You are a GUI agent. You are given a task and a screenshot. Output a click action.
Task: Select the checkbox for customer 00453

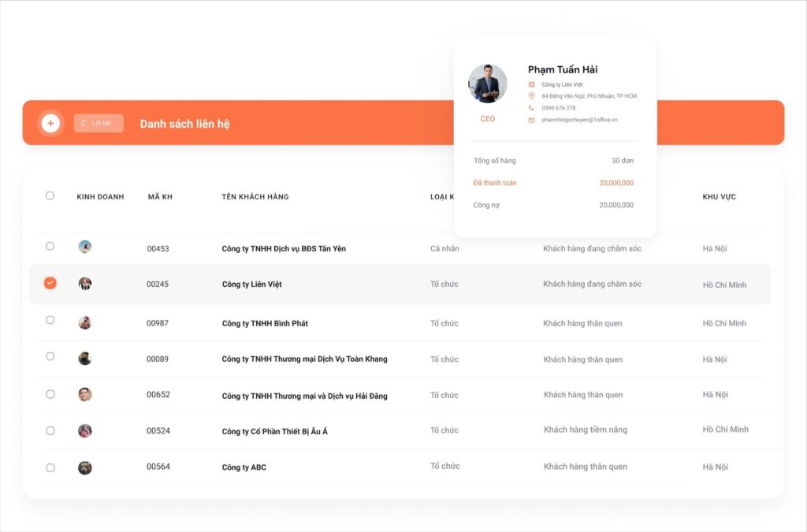pos(50,246)
